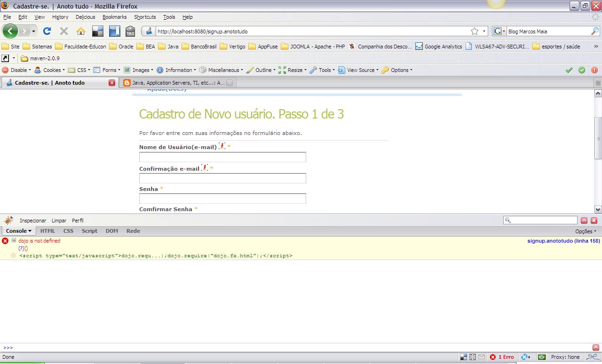602x364 pixels.
Task: Click the blue Delicious bookmarks icon
Action: (x=115, y=31)
